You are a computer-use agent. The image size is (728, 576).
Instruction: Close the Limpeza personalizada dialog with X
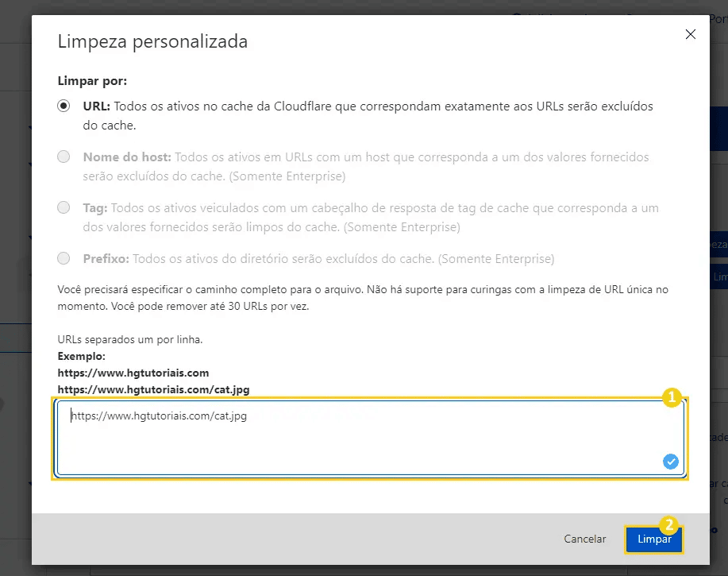pos(690,34)
